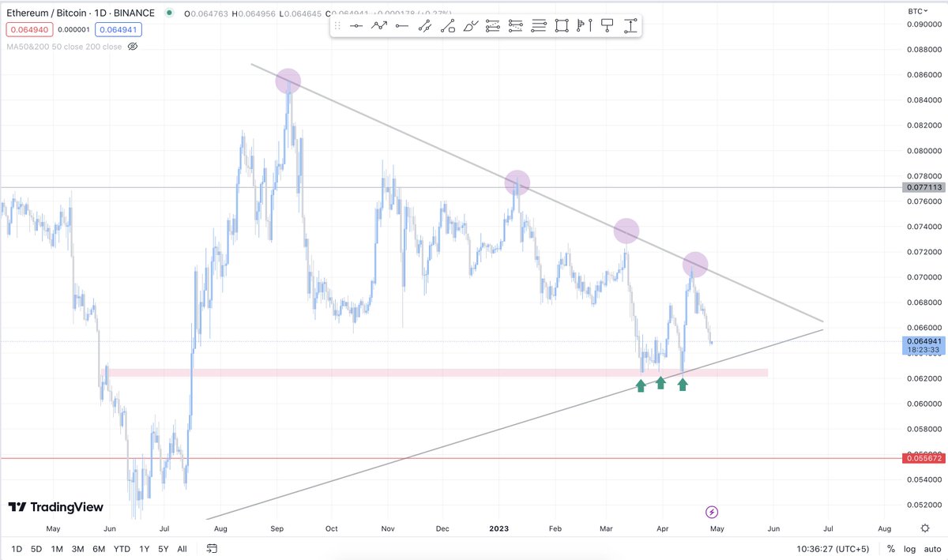Select the Brush drawing tool
The height and width of the screenshot is (560, 948).
468,25
